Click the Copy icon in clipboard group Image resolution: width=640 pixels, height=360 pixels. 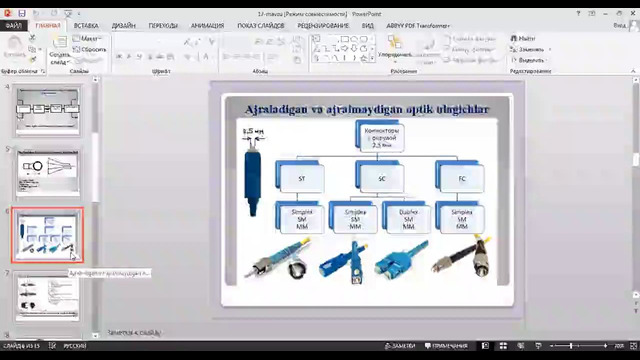coord(32,49)
